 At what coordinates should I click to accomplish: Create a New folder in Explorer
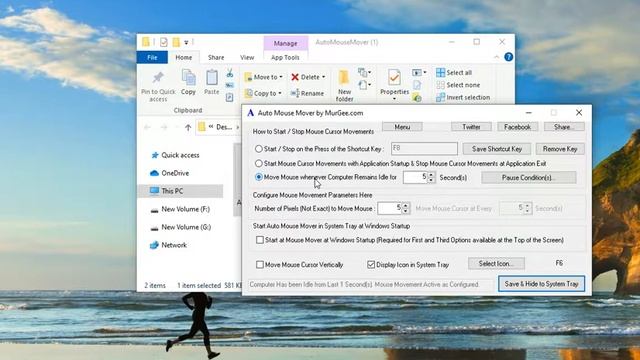click(344, 86)
